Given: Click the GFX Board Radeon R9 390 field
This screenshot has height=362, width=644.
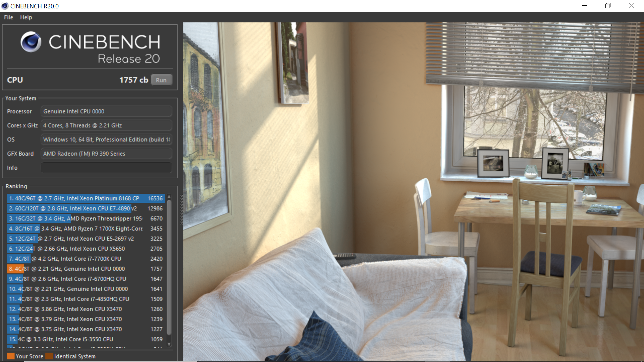Looking at the screenshot, I should (x=106, y=154).
